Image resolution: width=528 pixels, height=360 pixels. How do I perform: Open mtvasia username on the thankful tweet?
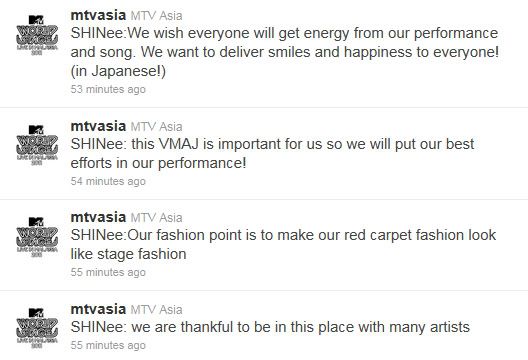98,309
